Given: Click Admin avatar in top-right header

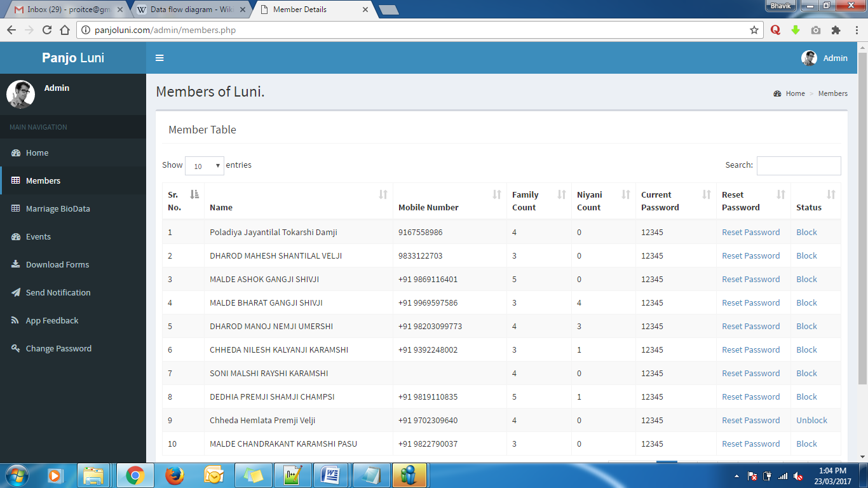Looking at the screenshot, I should pos(809,58).
